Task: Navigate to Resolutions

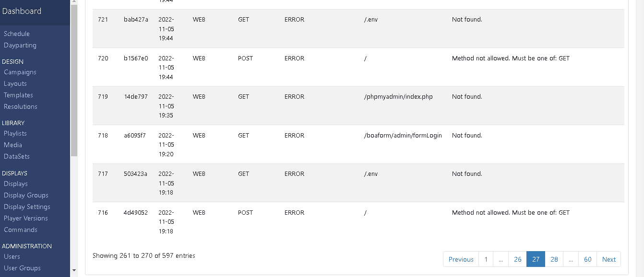Action: (x=21, y=106)
